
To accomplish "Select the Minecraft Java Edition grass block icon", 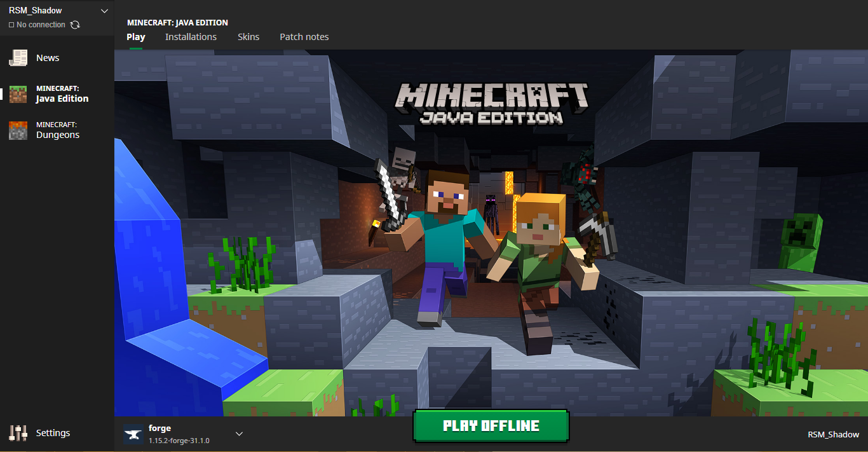I will coord(18,94).
